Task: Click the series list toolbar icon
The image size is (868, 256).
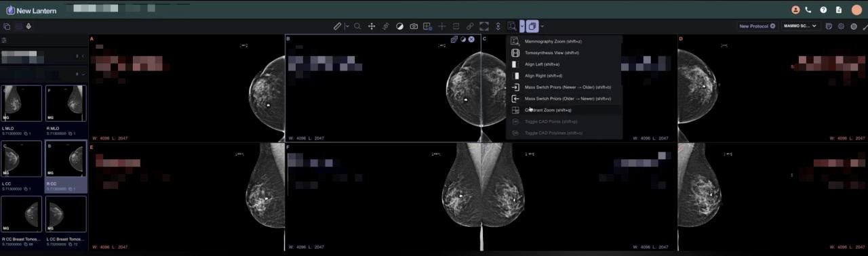Action: [x=456, y=26]
